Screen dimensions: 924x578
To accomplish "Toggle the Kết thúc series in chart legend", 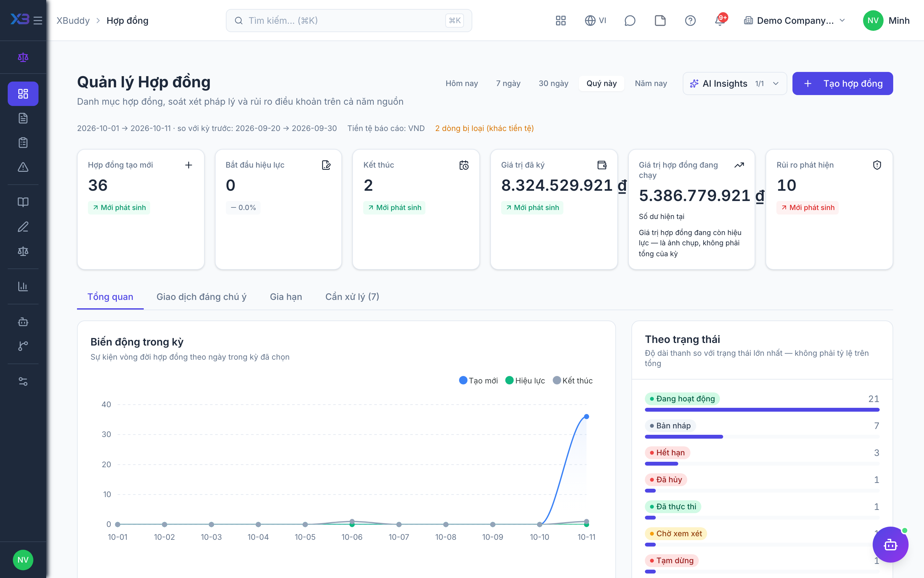I will [x=572, y=381].
